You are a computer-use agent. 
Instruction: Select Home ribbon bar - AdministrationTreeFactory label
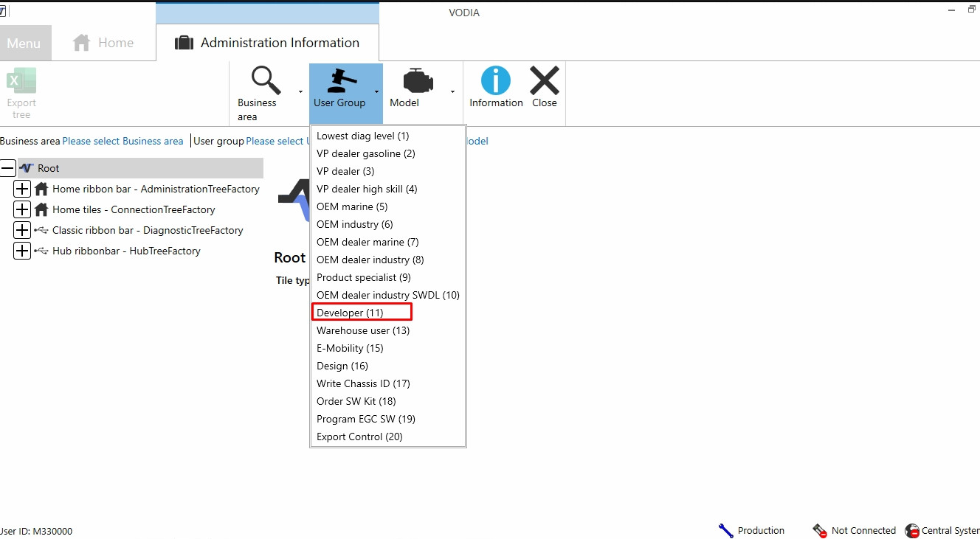click(156, 189)
